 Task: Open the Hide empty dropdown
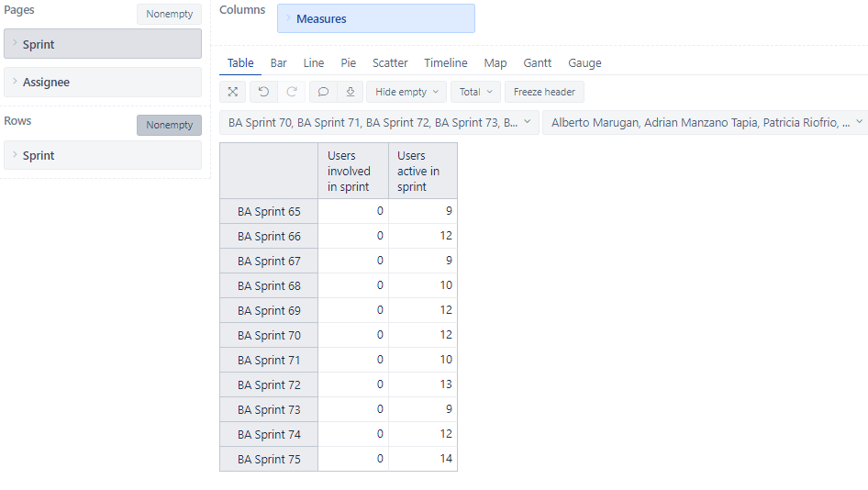[406, 92]
